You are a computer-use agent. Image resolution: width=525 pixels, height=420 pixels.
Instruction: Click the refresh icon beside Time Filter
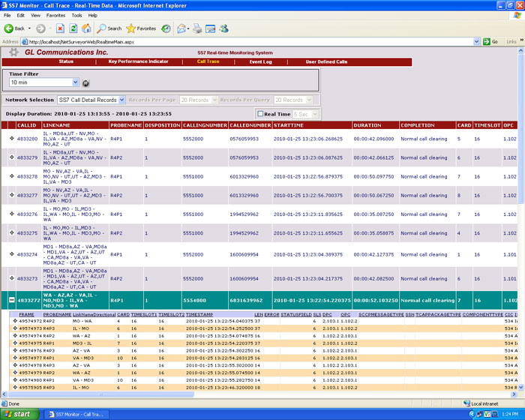85,83
